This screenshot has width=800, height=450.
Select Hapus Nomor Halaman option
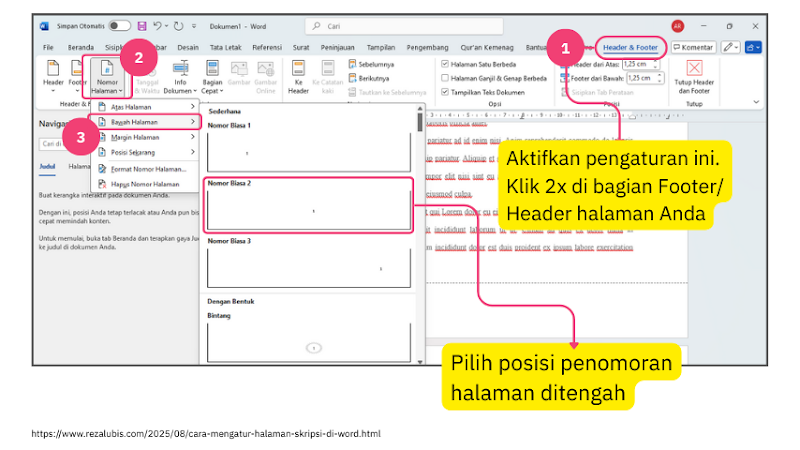click(145, 184)
